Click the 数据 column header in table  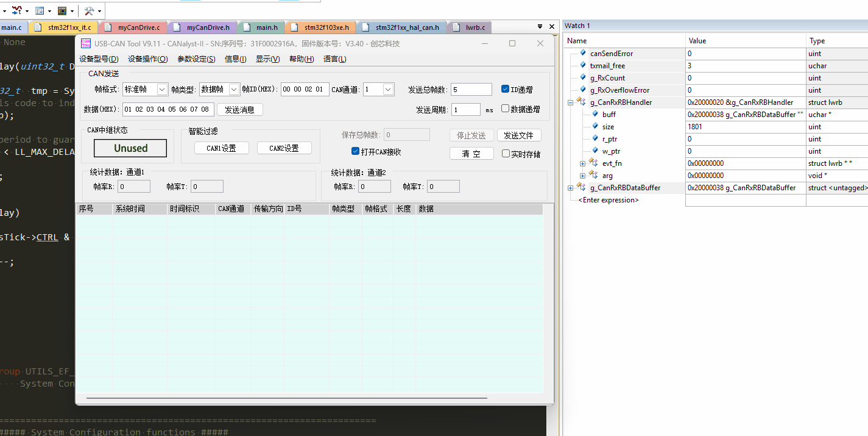click(479, 209)
